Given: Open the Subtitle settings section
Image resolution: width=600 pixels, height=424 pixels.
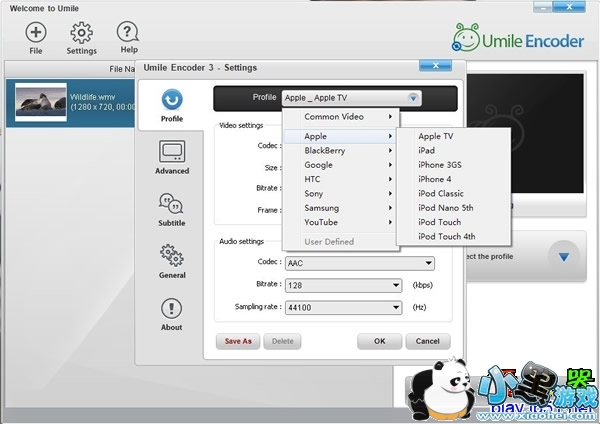Looking at the screenshot, I should (x=172, y=205).
